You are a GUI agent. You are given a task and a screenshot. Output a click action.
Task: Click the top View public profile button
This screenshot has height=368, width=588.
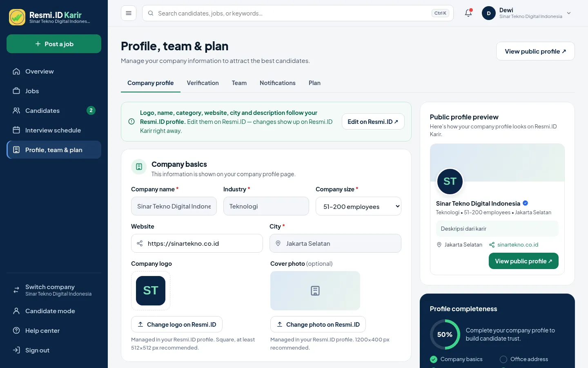coord(535,51)
